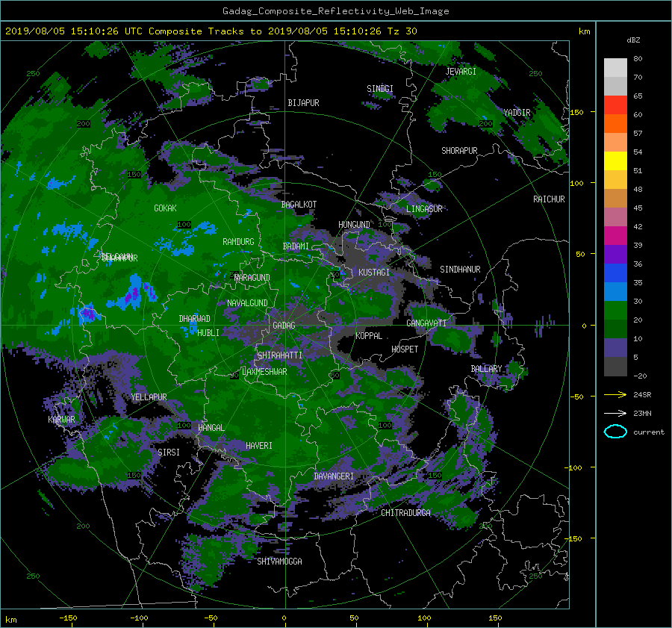Click the KUSTAGI city label
Viewport: 672px width, 628px height.
374,273
